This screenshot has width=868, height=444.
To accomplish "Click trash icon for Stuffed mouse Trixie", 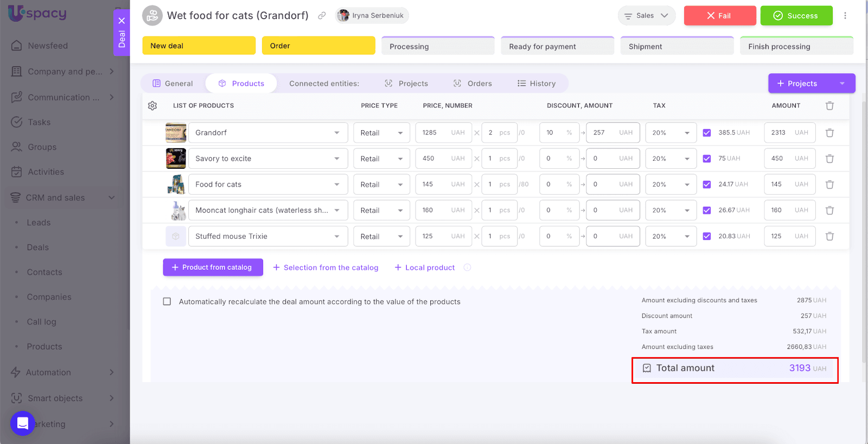I will pyautogui.click(x=829, y=237).
